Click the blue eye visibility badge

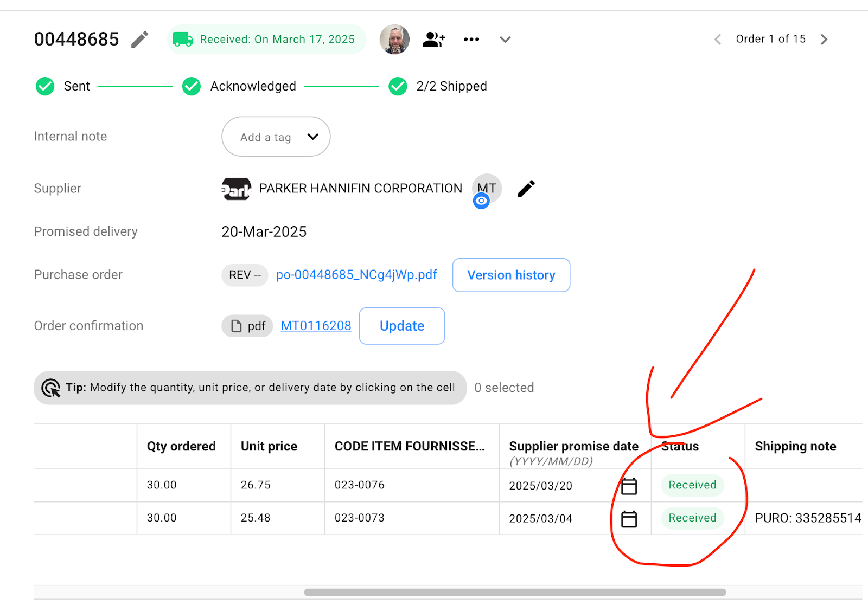tap(481, 201)
